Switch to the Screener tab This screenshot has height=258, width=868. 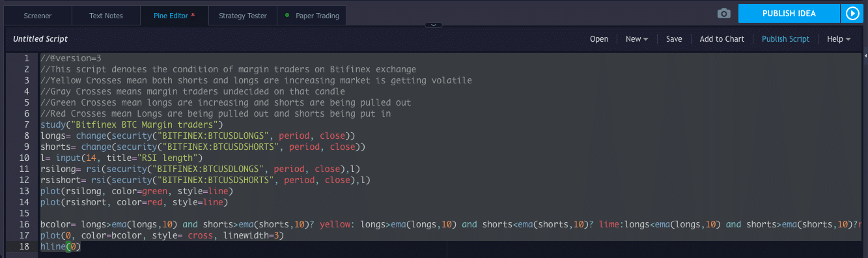pyautogui.click(x=38, y=16)
